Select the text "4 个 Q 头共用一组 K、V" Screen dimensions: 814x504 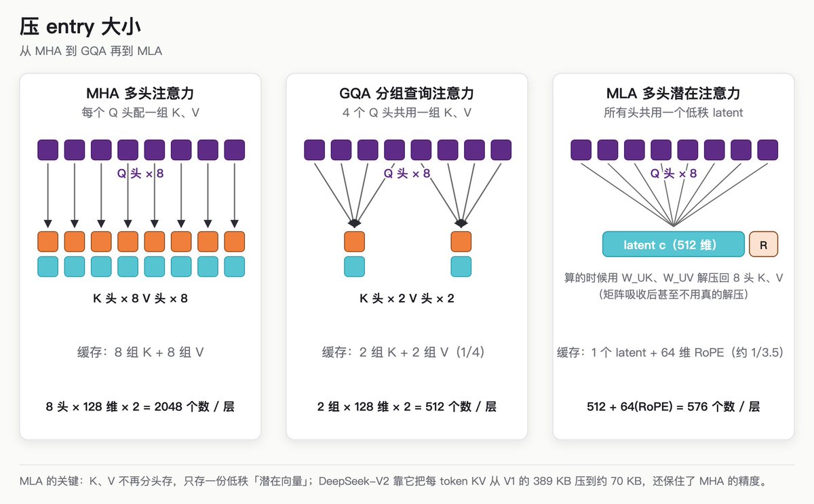407,113
